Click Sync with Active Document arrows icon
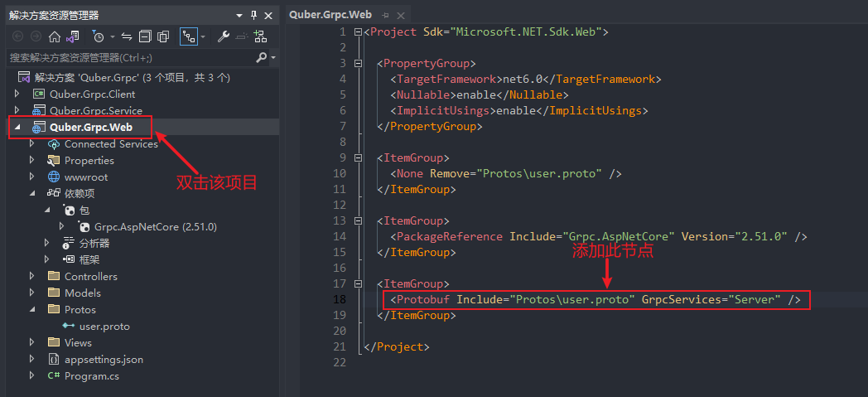The image size is (868, 397). [127, 37]
